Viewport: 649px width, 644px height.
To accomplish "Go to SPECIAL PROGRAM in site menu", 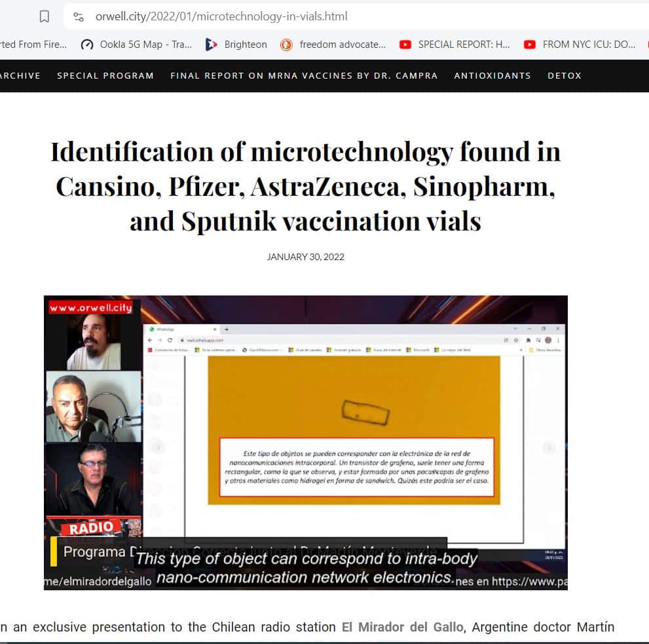I will tap(105, 76).
